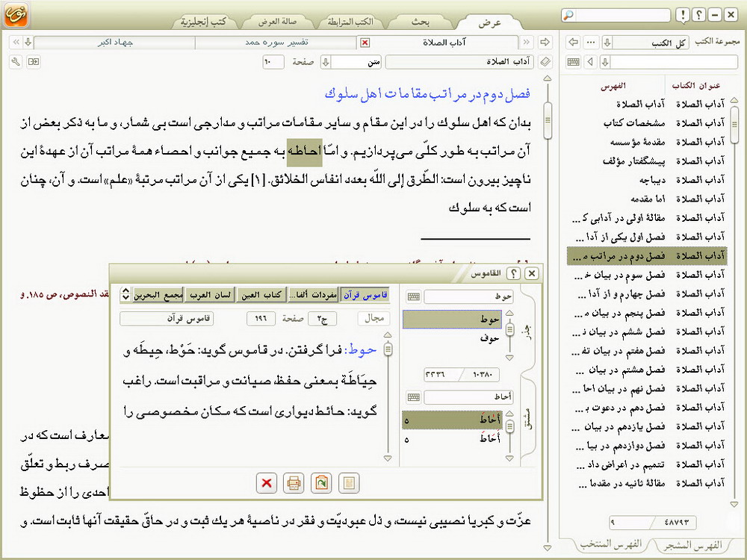Click the right arrow icon above the scrollbar
Viewport: 747px width, 560px height.
(545, 43)
